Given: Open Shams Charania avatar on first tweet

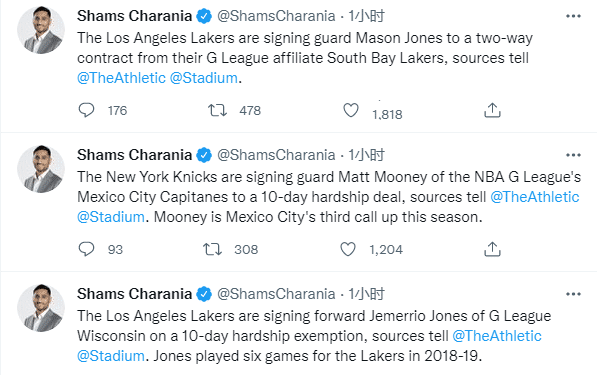Looking at the screenshot, I should (x=41, y=30).
